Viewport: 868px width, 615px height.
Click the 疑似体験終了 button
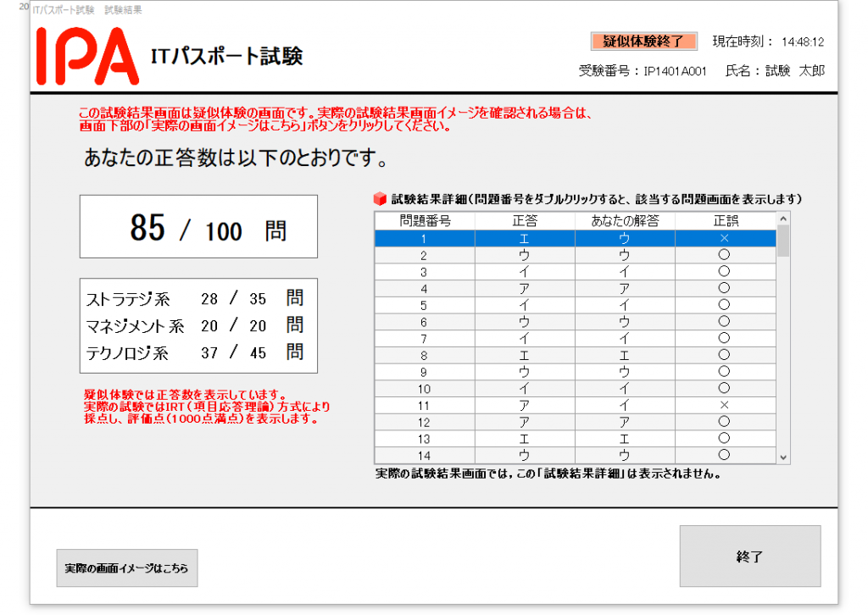643,41
